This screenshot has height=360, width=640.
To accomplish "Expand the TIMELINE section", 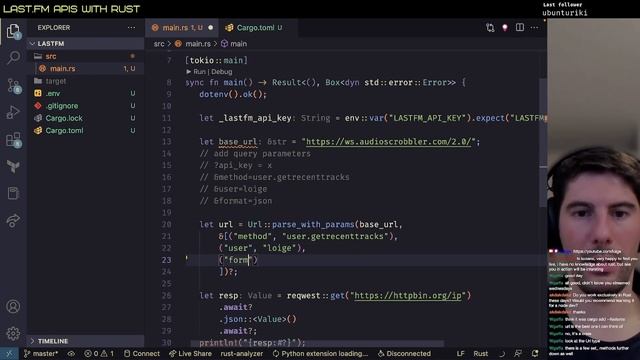I will pos(87,341).
